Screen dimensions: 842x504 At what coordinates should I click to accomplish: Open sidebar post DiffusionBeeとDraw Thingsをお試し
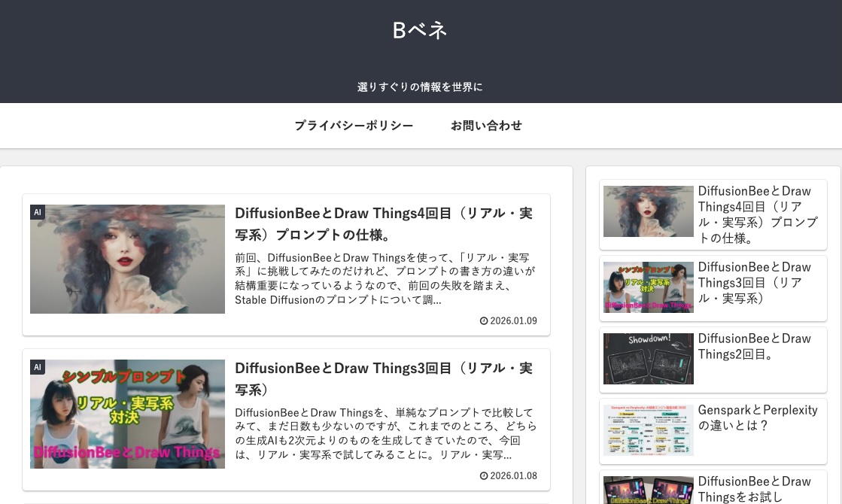(754, 489)
